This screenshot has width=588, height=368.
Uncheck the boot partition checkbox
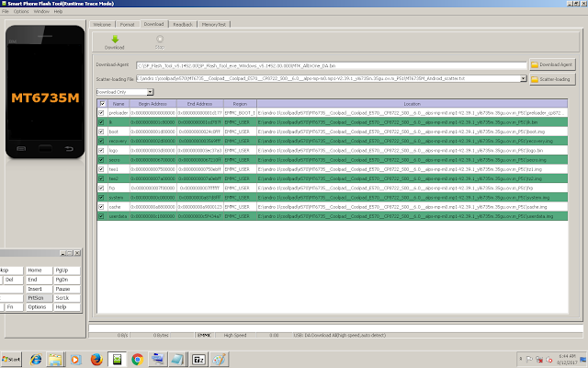click(101, 132)
